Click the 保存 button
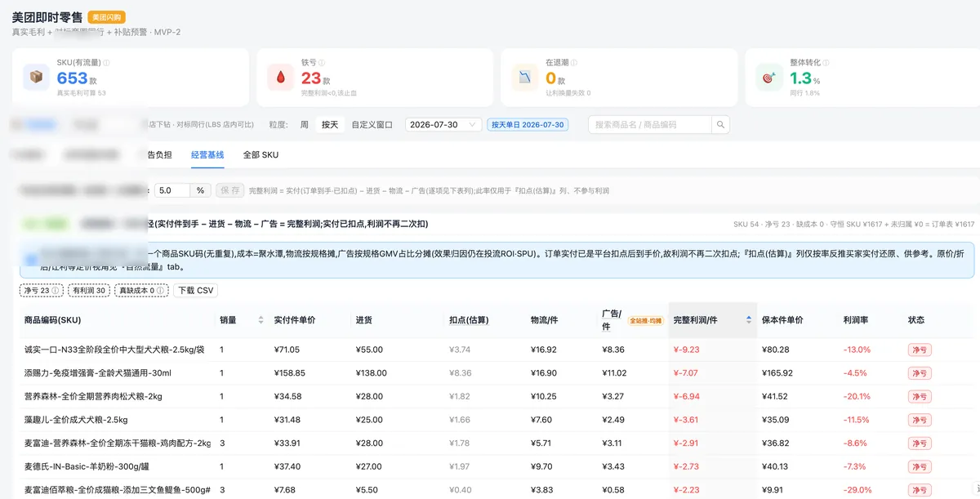The width and height of the screenshot is (980, 499). point(229,190)
